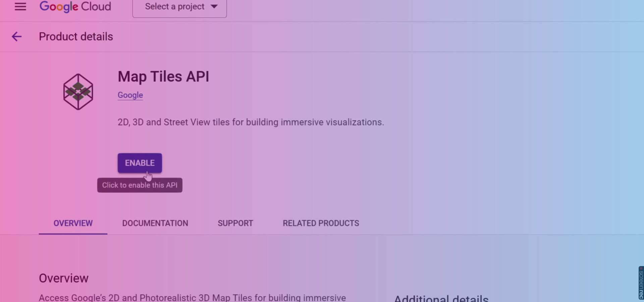Click the project selector dropdown arrow
Viewport: 644px width, 302px height.
[214, 7]
